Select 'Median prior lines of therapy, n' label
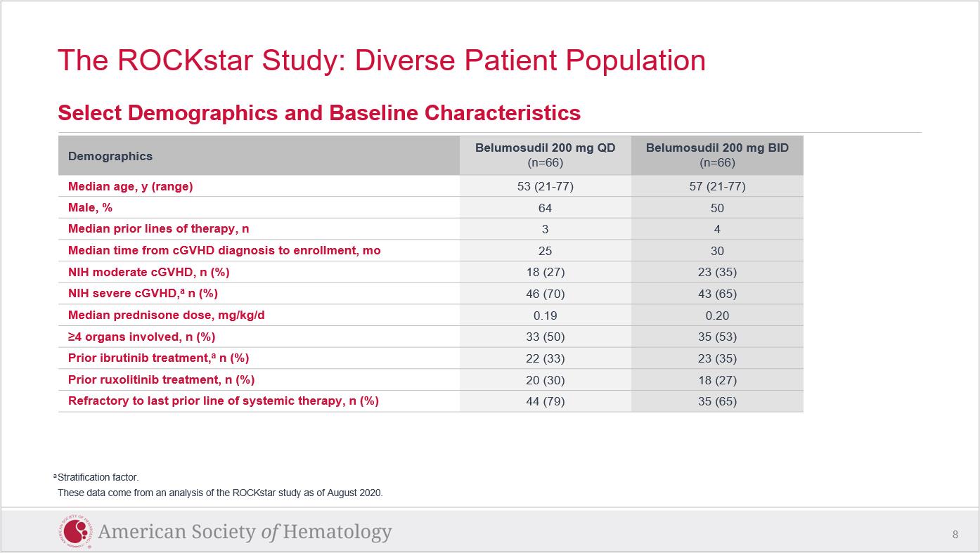The height and width of the screenshot is (553, 980). coord(159,229)
